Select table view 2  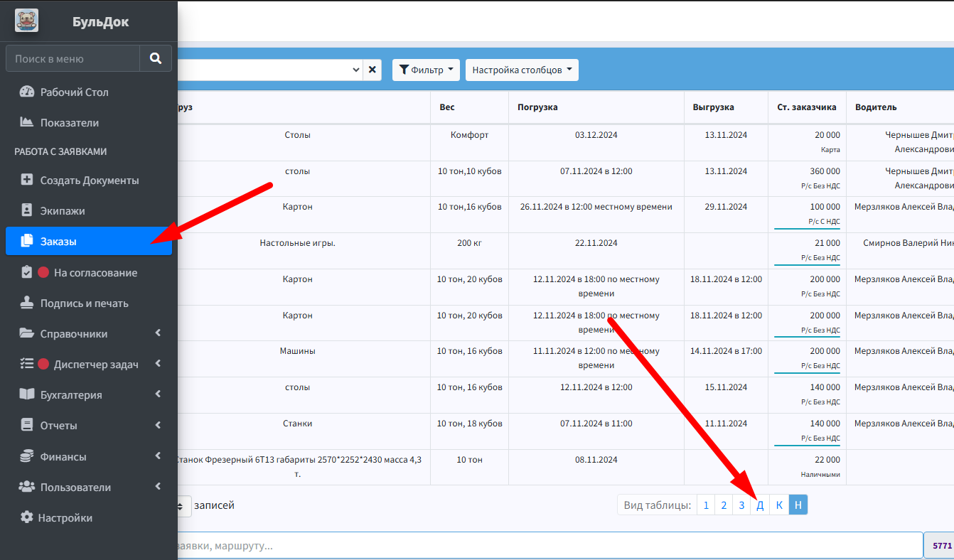pyautogui.click(x=724, y=505)
